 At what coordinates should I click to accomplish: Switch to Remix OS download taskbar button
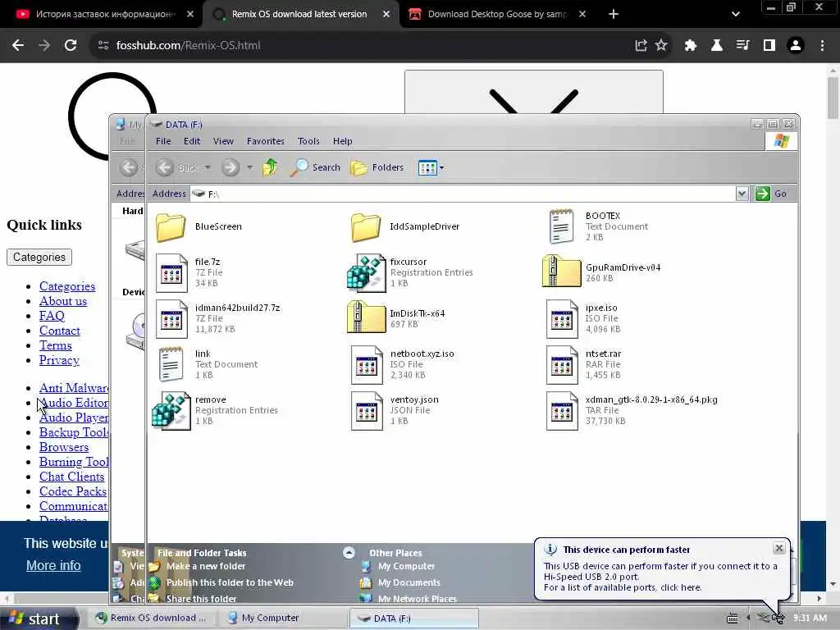pyautogui.click(x=151, y=619)
